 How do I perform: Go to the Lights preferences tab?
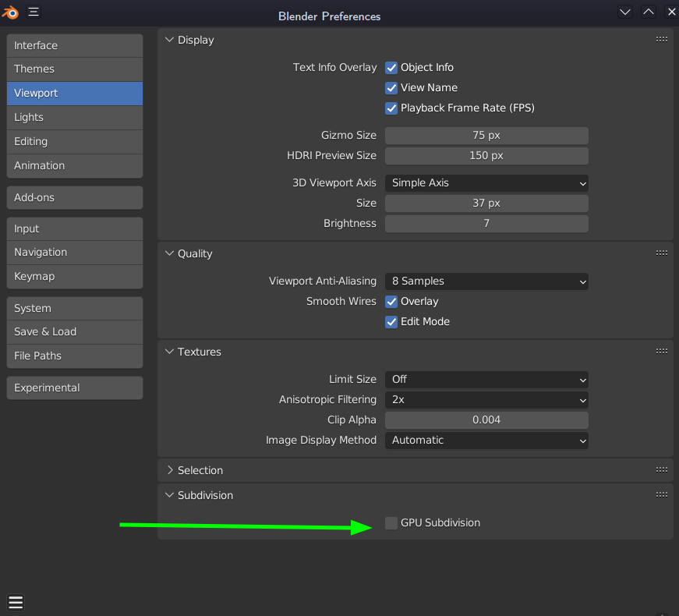(x=75, y=118)
